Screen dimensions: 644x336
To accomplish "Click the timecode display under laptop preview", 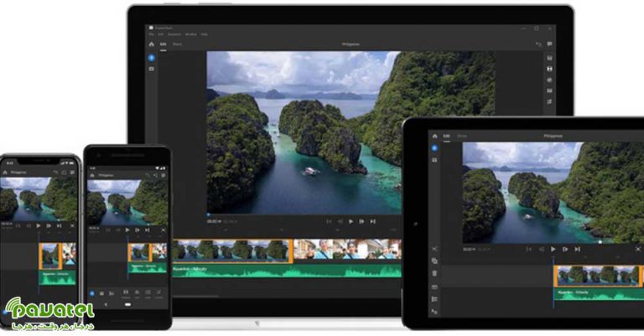I will 214,221.
